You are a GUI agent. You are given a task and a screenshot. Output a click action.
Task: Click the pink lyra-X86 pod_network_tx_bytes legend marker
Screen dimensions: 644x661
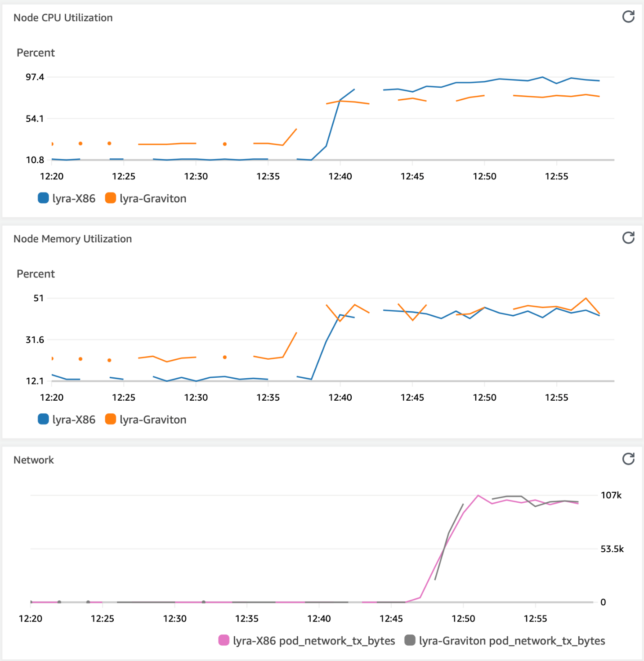click(x=224, y=640)
